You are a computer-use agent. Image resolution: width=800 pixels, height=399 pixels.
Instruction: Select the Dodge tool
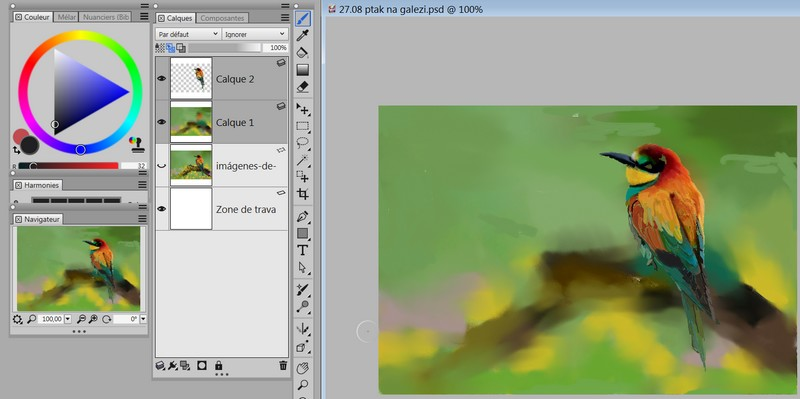click(x=303, y=306)
